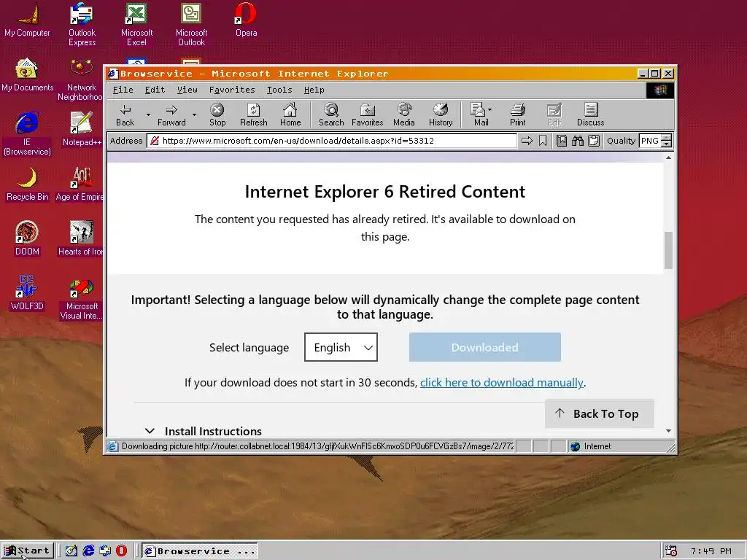Open the Favorites toolbar panel
747x560 pixels.
coord(368,114)
